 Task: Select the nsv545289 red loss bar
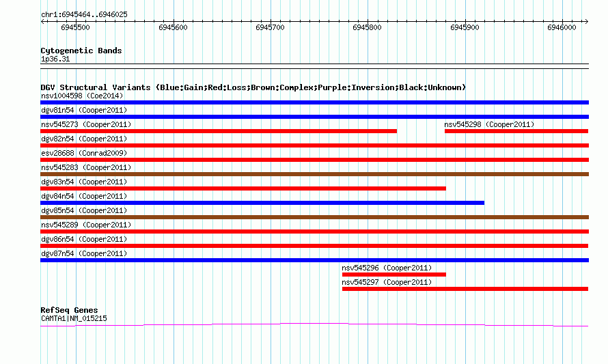click(x=314, y=232)
